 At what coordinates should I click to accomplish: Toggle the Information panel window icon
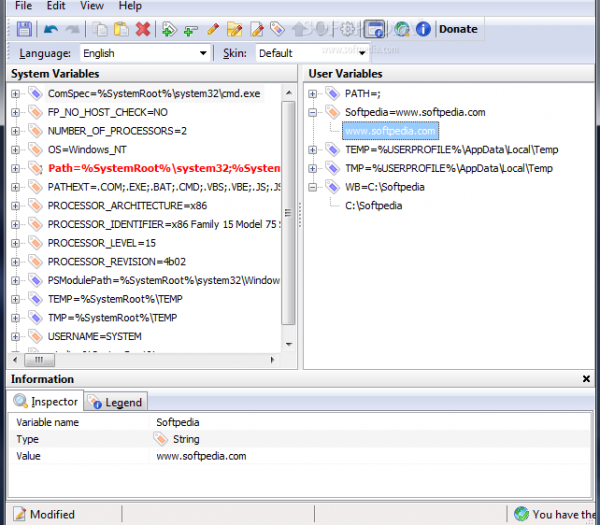[x=374, y=29]
